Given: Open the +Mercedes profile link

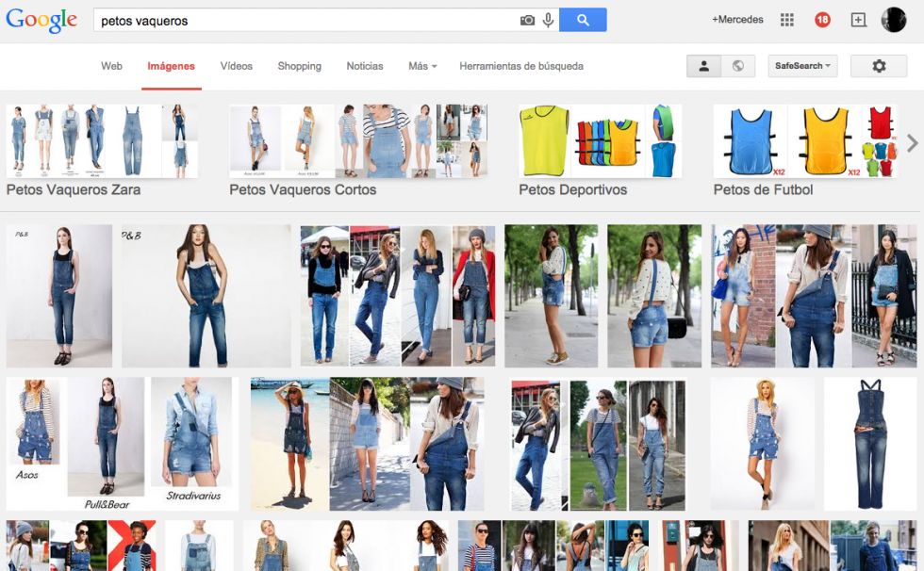Looking at the screenshot, I should coord(737,20).
